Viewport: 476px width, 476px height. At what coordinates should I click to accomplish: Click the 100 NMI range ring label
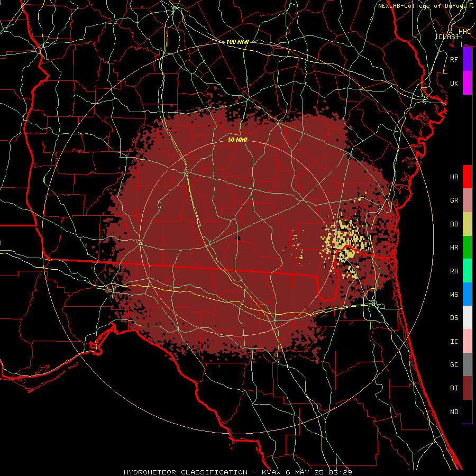point(237,42)
